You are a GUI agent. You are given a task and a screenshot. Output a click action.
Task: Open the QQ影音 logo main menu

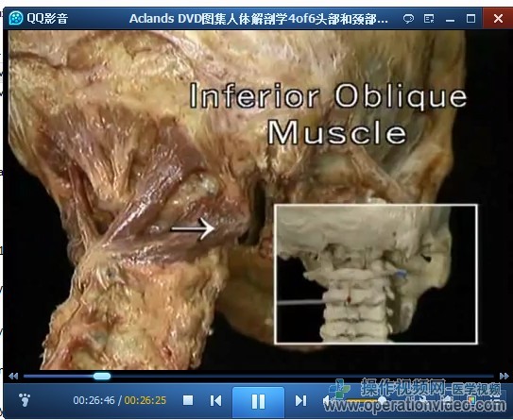click(15, 18)
